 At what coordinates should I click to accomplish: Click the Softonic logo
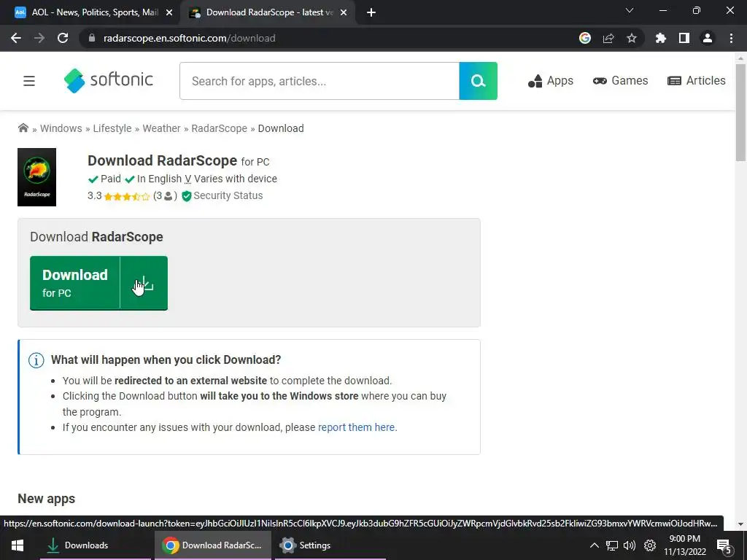(x=109, y=80)
